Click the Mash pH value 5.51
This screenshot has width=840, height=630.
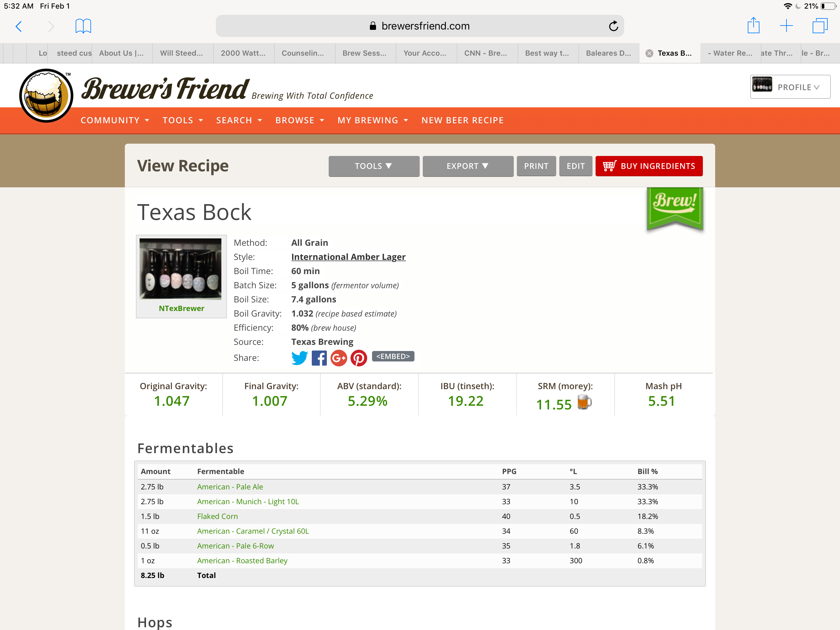point(662,401)
